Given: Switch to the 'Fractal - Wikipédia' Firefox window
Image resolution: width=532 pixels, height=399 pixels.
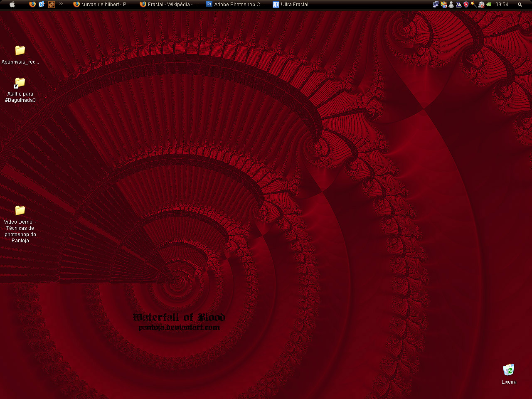Looking at the screenshot, I should click(169, 5).
